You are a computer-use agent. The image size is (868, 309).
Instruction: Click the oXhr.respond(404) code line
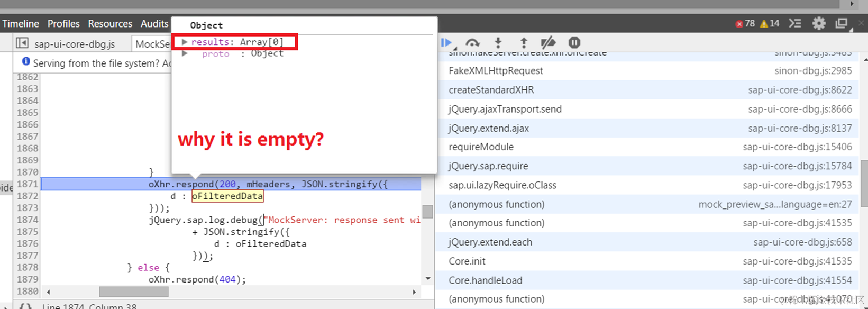(x=197, y=279)
